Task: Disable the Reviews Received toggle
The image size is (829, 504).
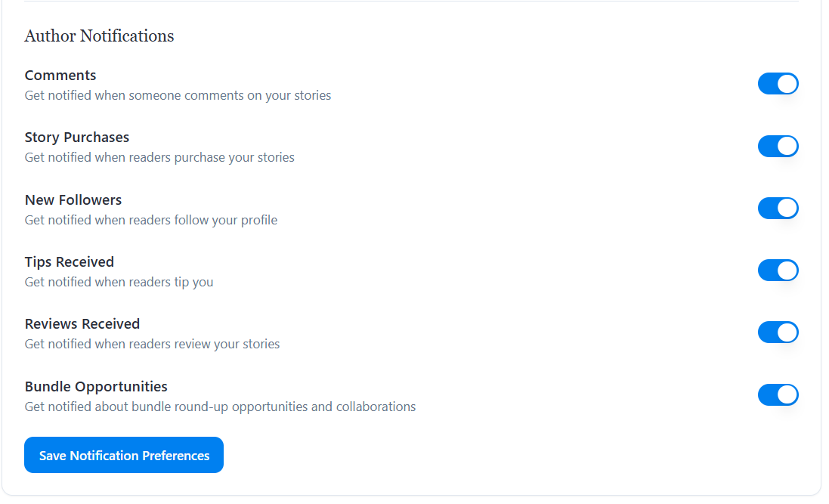Action: pos(778,332)
